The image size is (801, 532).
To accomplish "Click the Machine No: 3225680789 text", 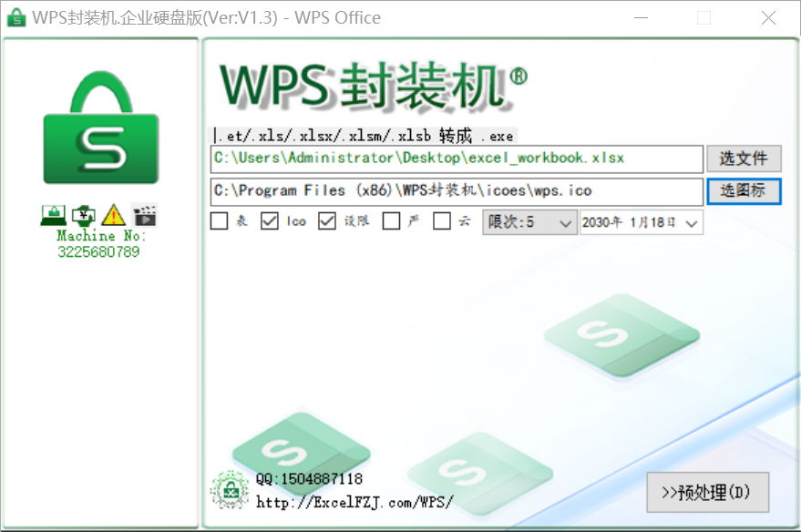I will point(99,243).
